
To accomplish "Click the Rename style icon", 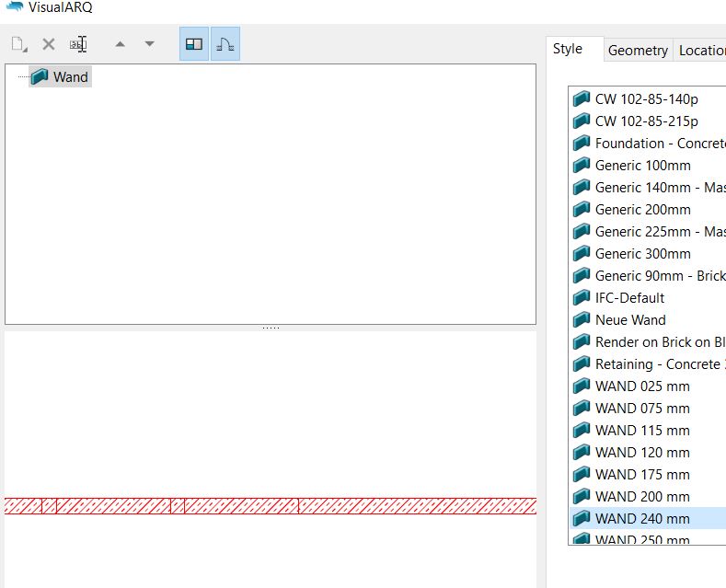I will pyautogui.click(x=78, y=44).
